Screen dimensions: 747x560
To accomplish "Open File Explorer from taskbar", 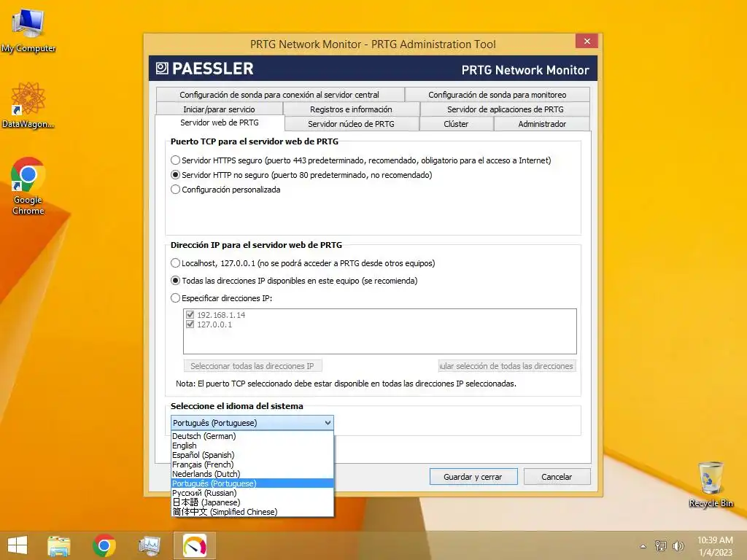I will click(59, 545).
